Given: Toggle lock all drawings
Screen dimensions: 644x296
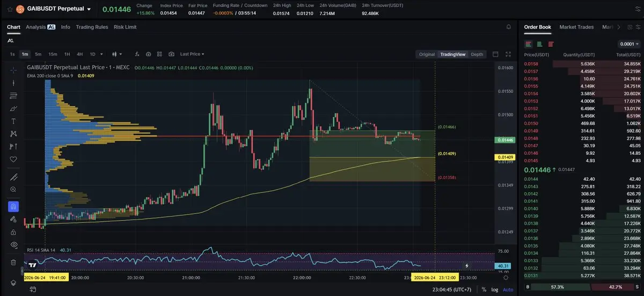Looking at the screenshot, I should click(x=13, y=232).
